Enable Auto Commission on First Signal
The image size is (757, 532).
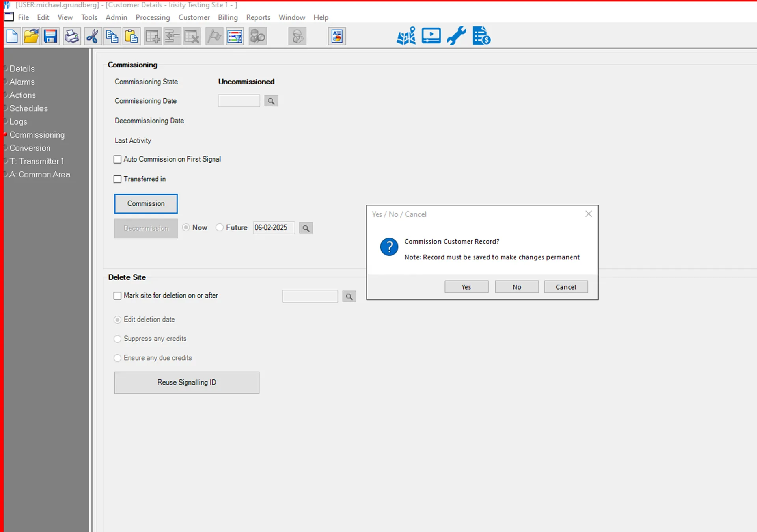click(x=117, y=159)
